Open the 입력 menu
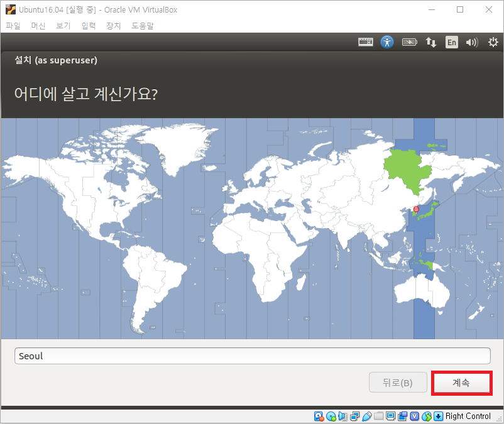Image resolution: width=504 pixels, height=424 pixels. click(89, 26)
